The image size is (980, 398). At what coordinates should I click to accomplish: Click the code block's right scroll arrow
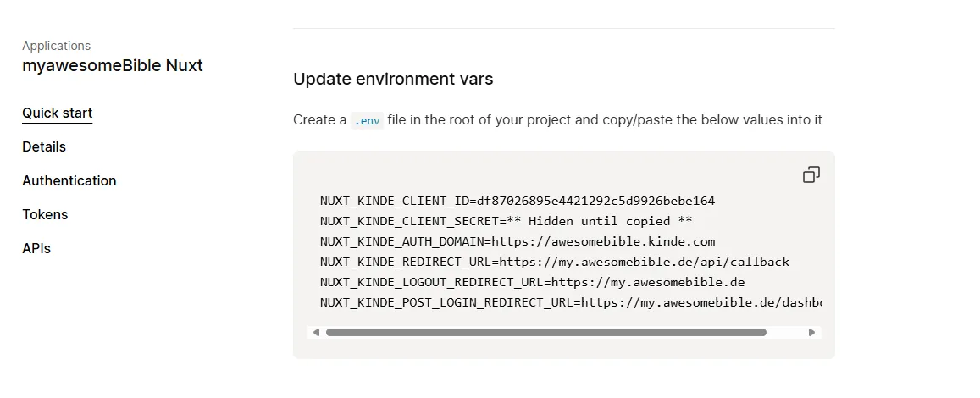(812, 333)
